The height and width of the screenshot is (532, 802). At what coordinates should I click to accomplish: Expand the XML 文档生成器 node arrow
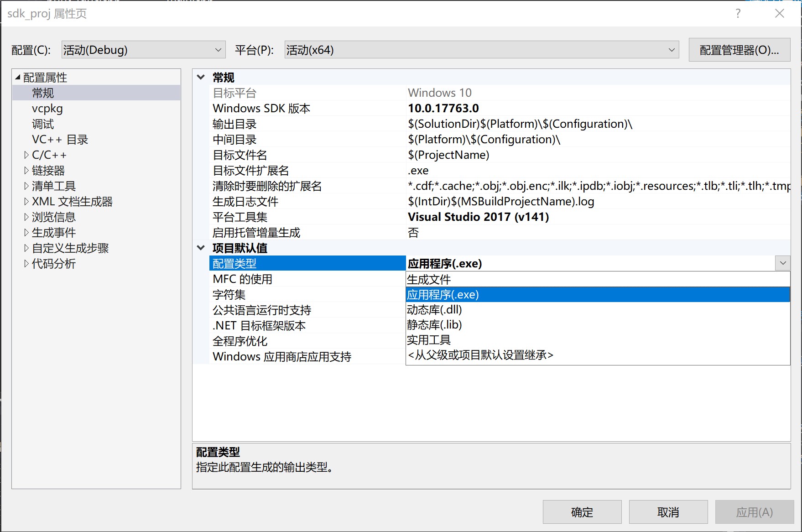[26, 202]
